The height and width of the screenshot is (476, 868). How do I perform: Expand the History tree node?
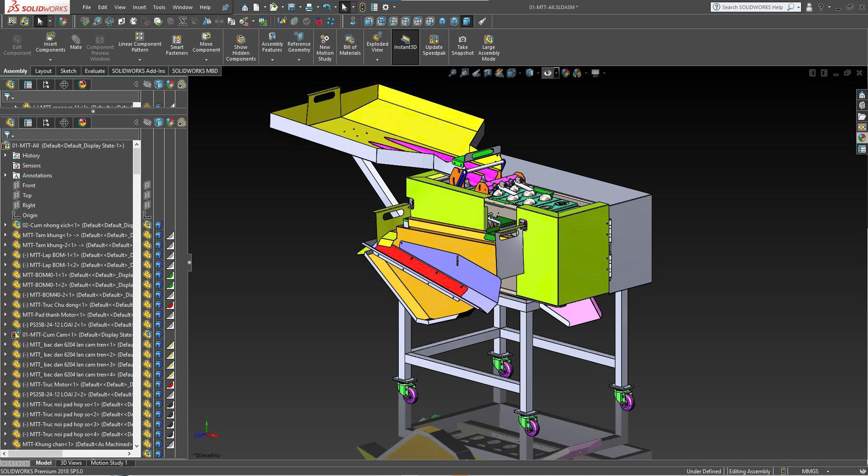[x=5, y=155]
